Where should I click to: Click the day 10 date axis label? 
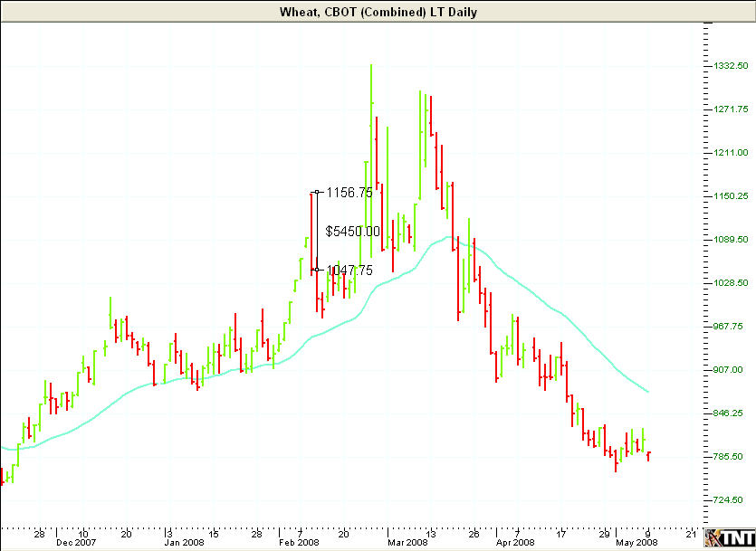point(83,534)
